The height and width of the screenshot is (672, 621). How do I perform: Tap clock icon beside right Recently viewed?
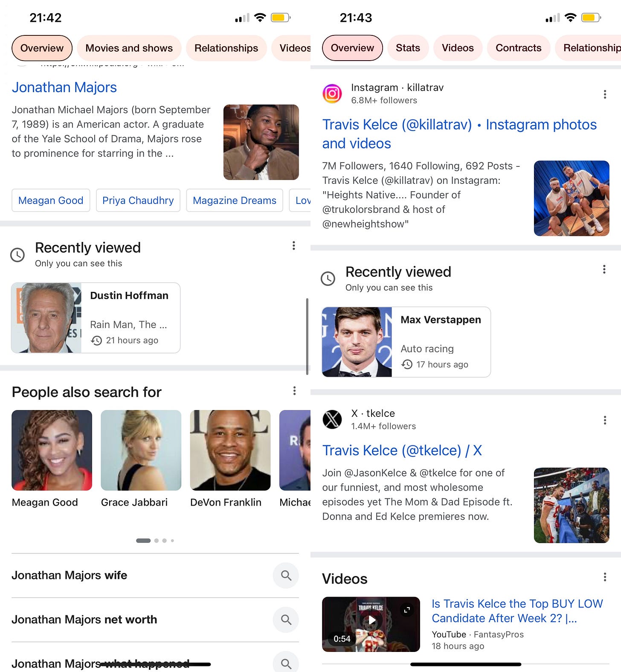[328, 279]
